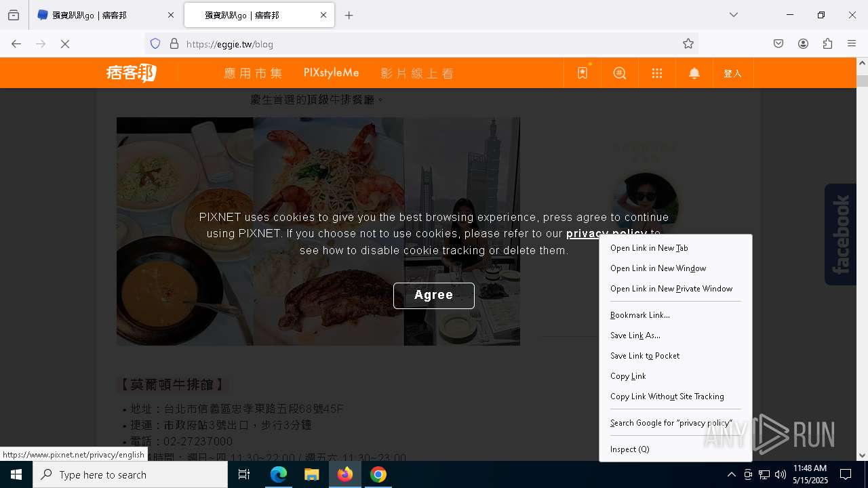Open the Firefox account icon
This screenshot has height=488, width=868.
pos(803,43)
